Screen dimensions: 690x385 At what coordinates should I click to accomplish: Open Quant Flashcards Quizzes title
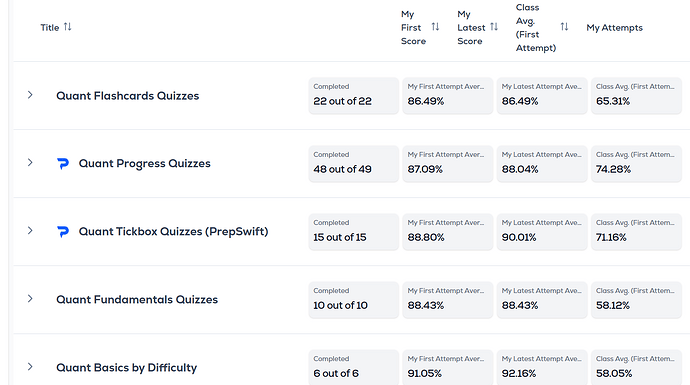[x=128, y=96]
